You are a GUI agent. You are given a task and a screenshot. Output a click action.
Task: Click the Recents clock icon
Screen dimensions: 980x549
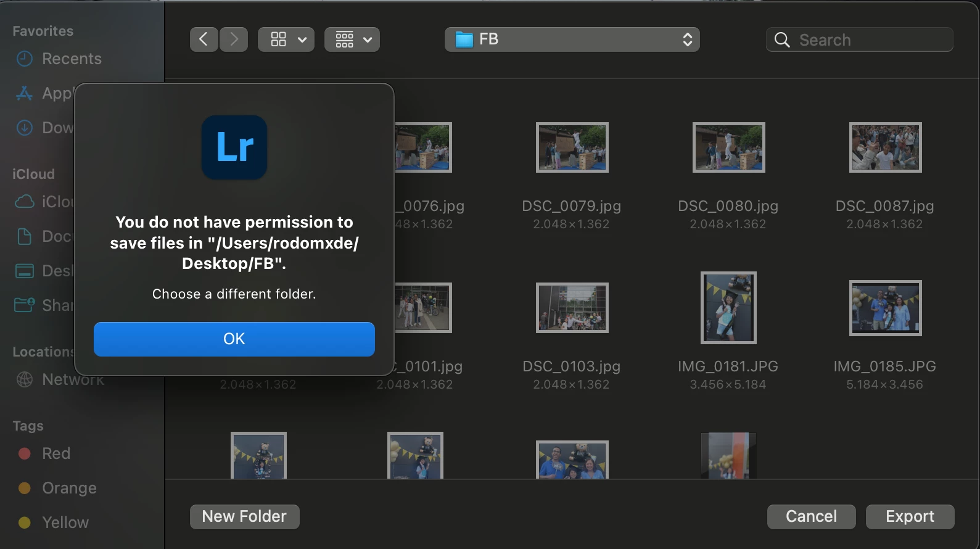pos(25,59)
